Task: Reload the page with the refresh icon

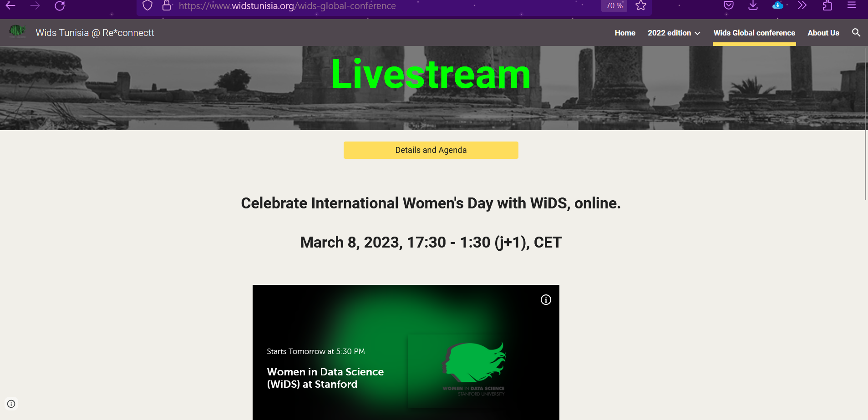Action: pos(60,5)
